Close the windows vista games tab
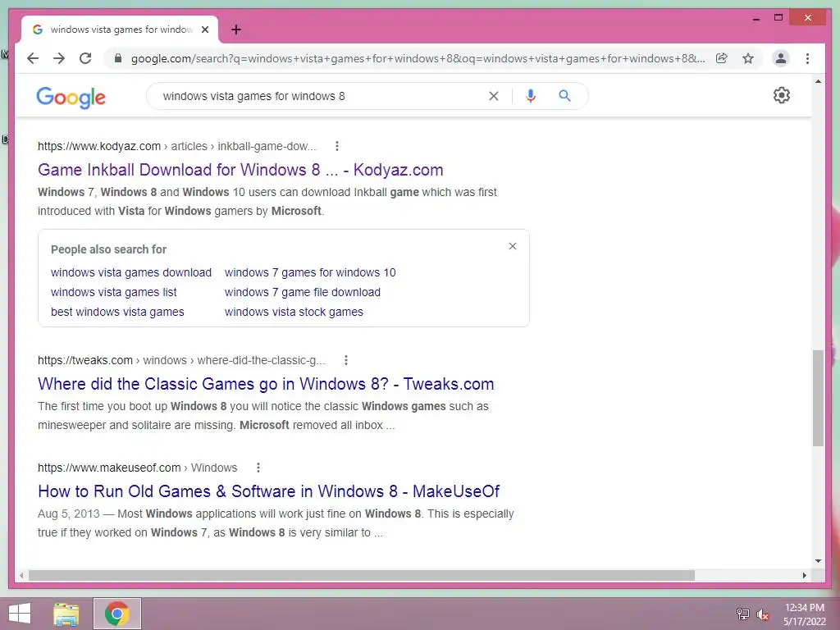 [x=204, y=30]
